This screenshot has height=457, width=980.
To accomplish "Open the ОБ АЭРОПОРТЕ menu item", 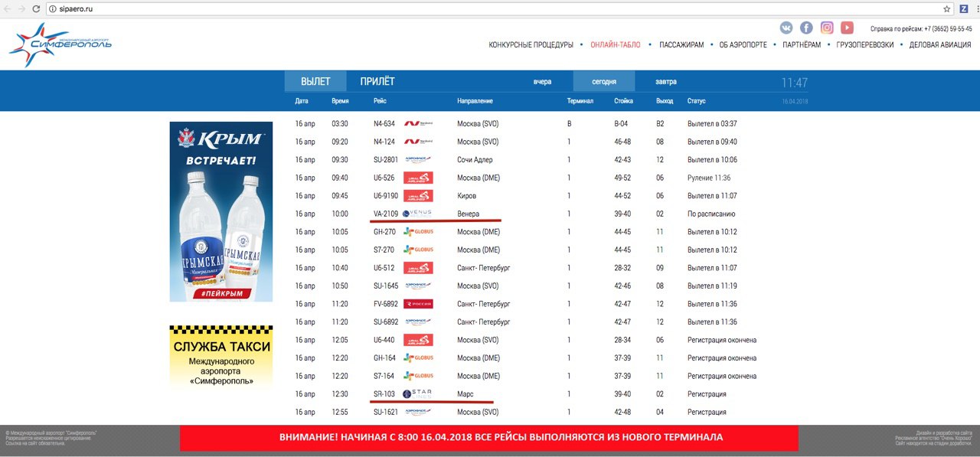I will [743, 45].
